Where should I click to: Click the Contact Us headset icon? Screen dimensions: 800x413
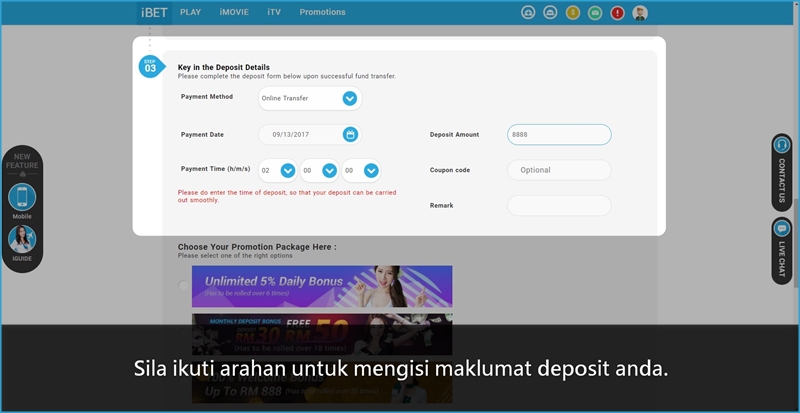pos(781,145)
